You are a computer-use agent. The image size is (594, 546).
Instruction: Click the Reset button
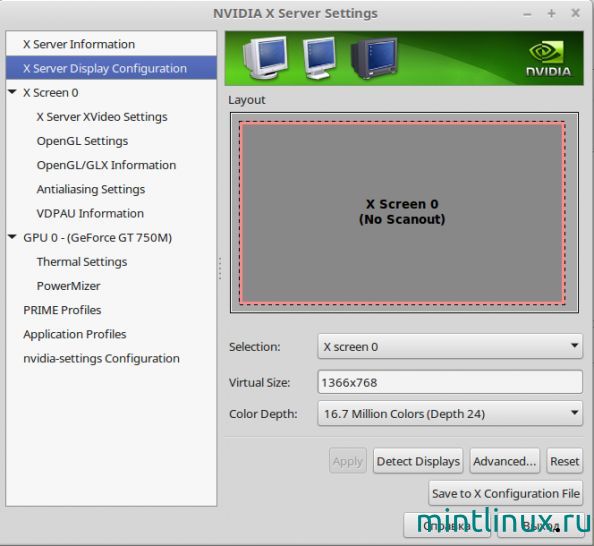[564, 461]
